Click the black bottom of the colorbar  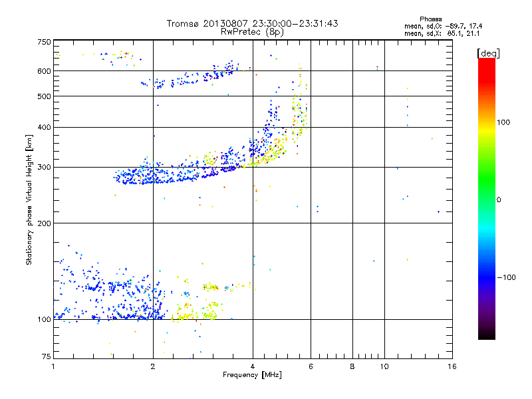(x=487, y=334)
